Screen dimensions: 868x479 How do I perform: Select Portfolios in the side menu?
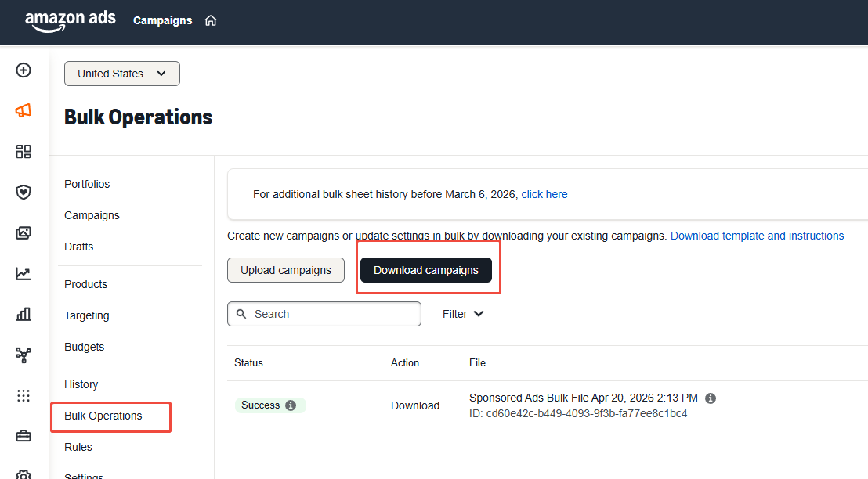[87, 184]
